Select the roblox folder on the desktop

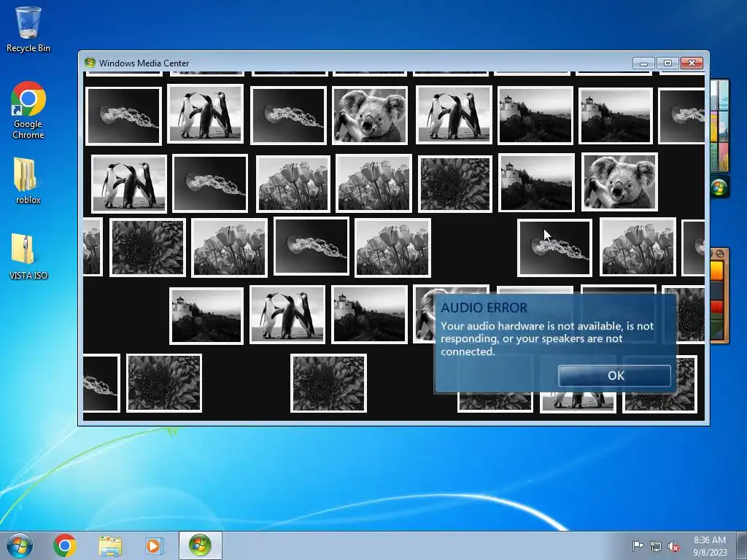[x=28, y=181]
